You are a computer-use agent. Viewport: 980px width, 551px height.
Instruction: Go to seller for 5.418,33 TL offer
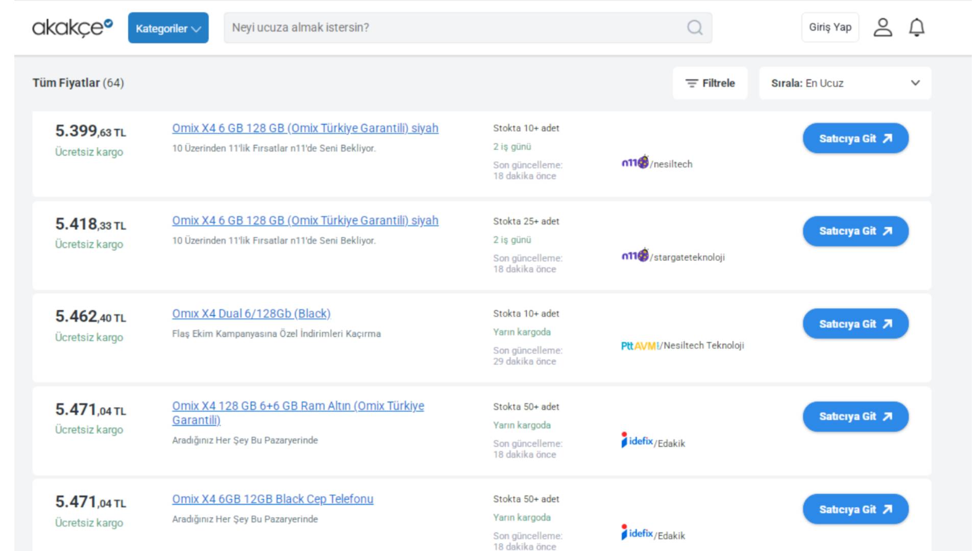[x=855, y=231]
